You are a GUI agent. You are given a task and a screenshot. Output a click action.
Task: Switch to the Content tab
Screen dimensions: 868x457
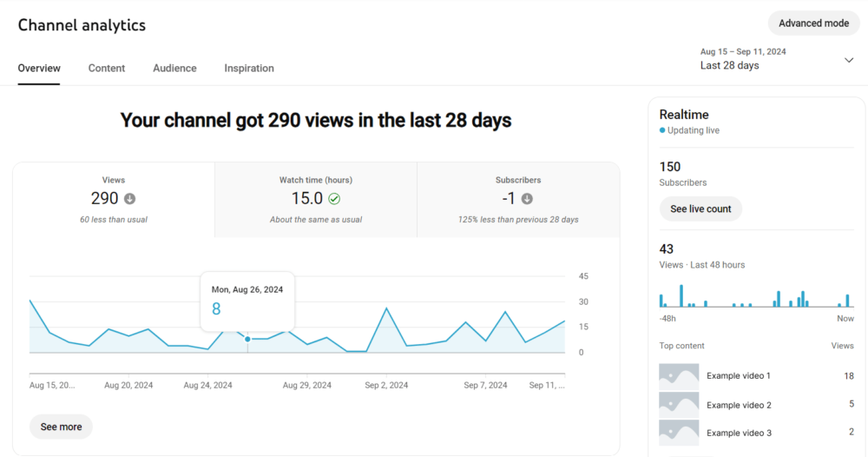tap(107, 68)
